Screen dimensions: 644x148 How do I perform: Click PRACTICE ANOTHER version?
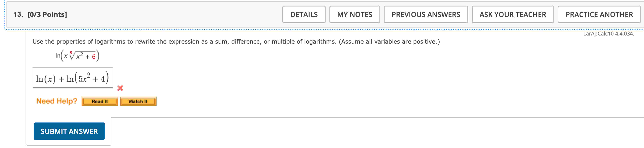pos(599,14)
